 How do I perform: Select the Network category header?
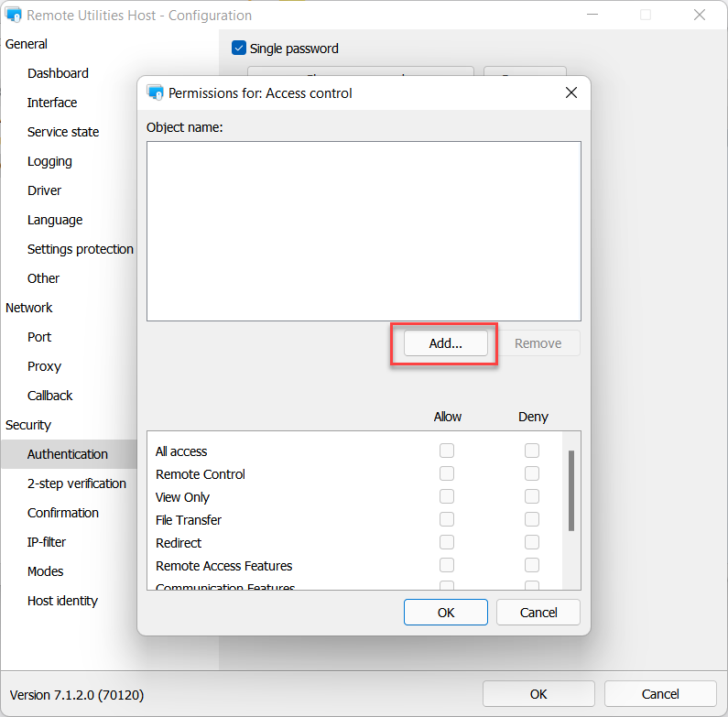29,308
